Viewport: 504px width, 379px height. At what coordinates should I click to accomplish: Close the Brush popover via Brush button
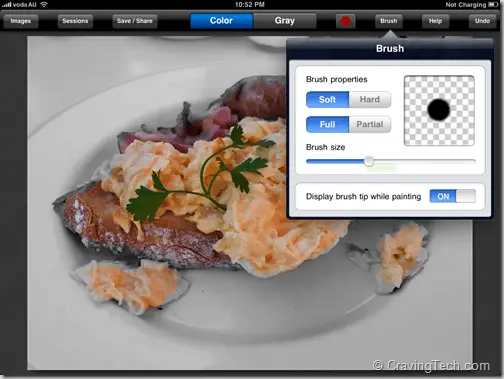(x=389, y=21)
